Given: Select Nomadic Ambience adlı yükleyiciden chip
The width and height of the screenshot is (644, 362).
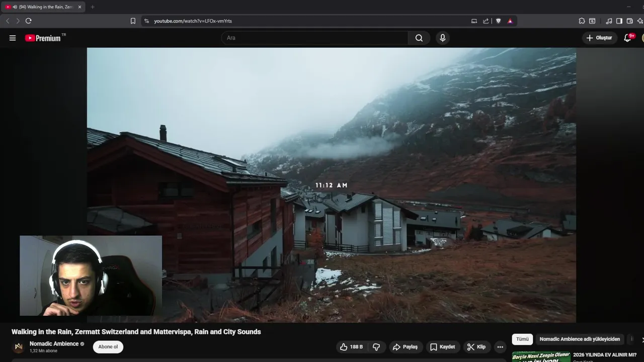Looking at the screenshot, I should [580, 339].
